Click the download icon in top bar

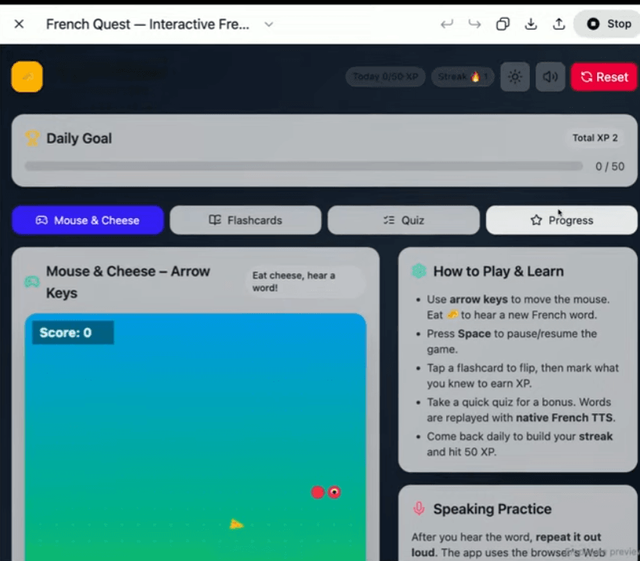point(531,24)
